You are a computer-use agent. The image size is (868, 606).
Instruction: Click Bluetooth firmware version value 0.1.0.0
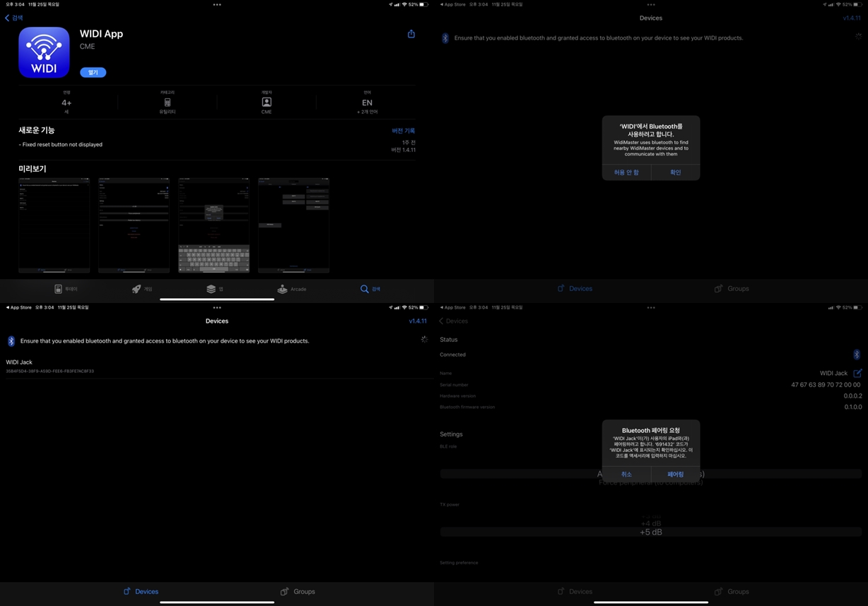click(x=852, y=408)
